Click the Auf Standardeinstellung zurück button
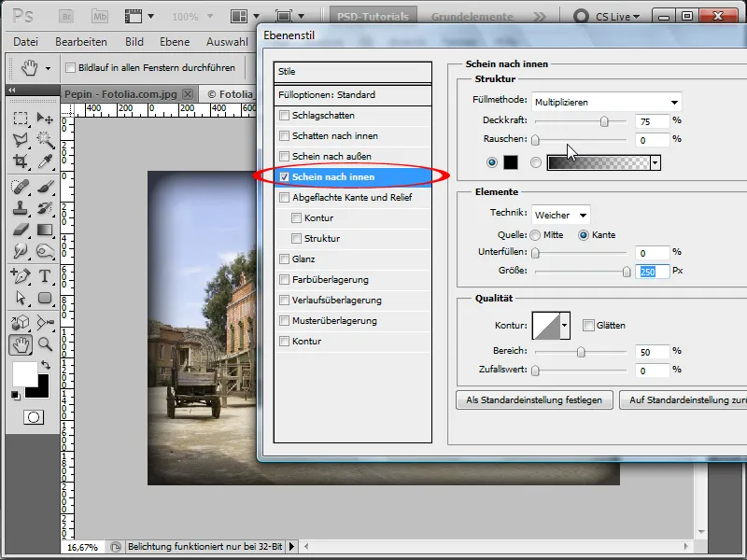Viewport: 747px width, 560px height. 684,399
